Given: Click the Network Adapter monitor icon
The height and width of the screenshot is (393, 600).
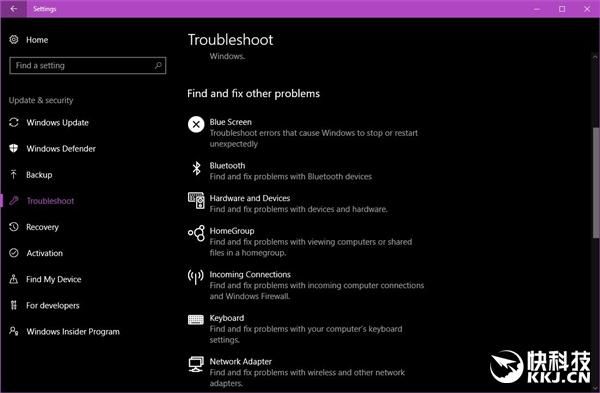Looking at the screenshot, I should [x=196, y=364].
